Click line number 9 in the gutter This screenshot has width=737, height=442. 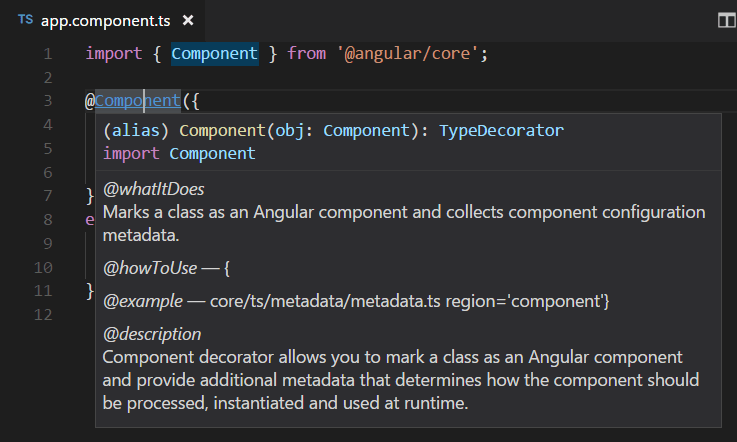click(x=47, y=243)
